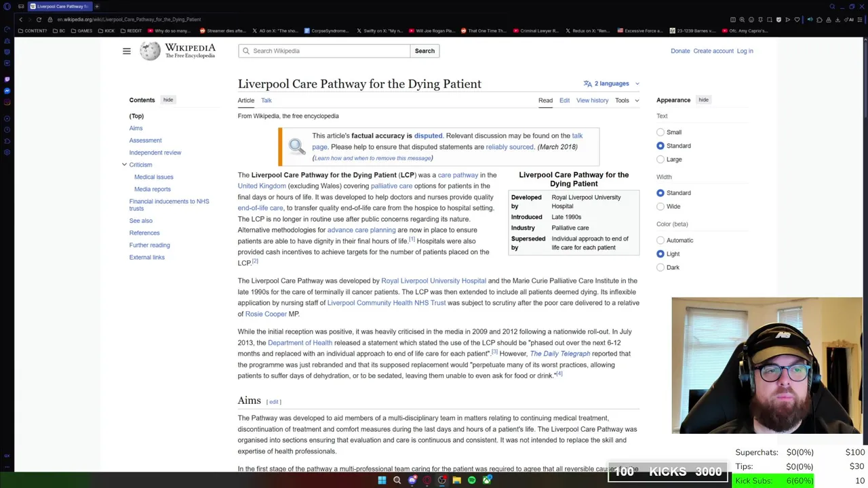Hide the Appearance panel

(x=703, y=100)
